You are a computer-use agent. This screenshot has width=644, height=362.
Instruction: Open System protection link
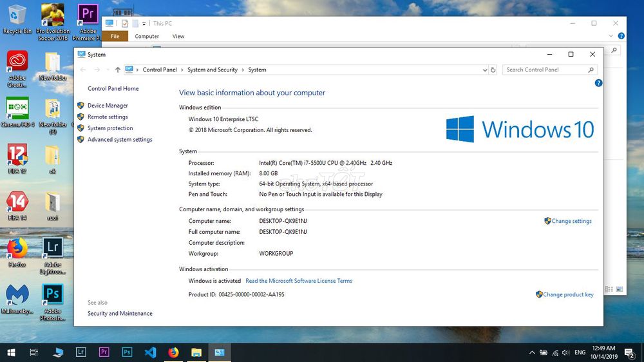click(110, 128)
